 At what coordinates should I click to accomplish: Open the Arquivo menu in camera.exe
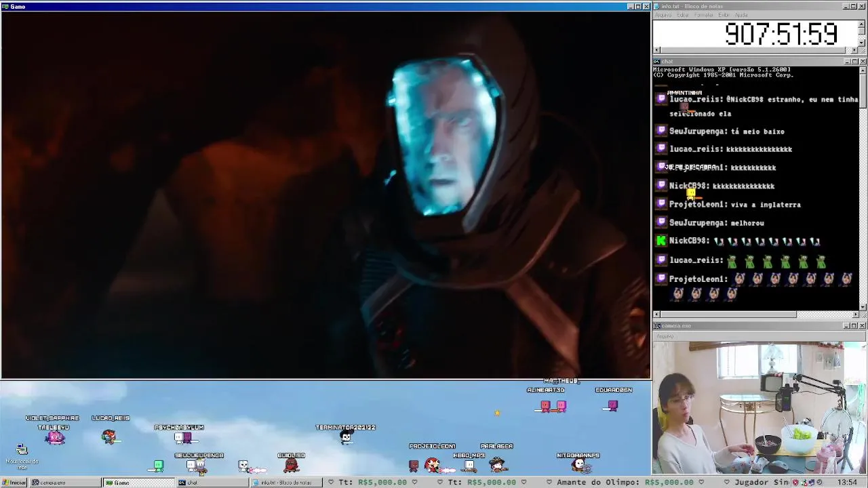[x=665, y=336]
